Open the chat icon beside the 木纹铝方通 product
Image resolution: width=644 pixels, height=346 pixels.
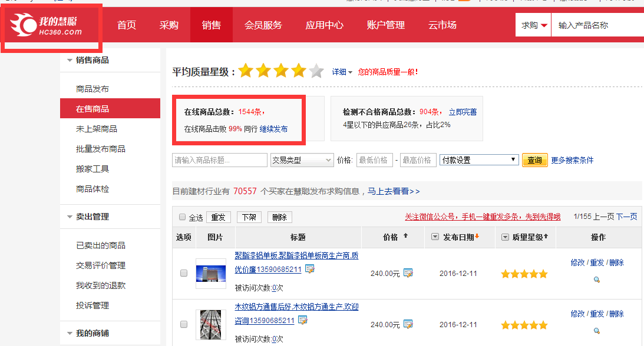point(303,321)
